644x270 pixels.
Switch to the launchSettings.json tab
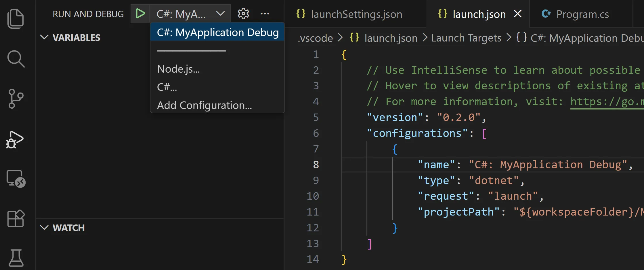click(x=355, y=14)
